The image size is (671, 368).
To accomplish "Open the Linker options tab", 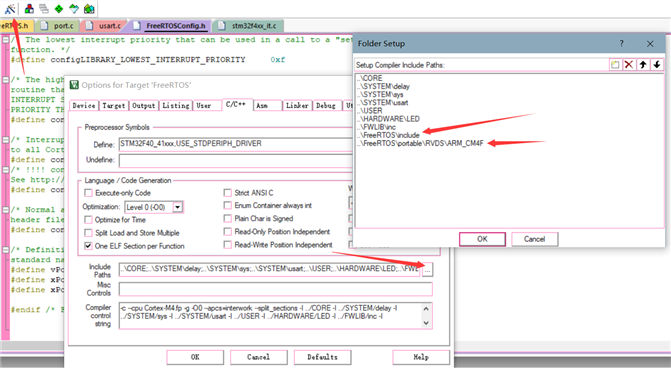I will [297, 105].
